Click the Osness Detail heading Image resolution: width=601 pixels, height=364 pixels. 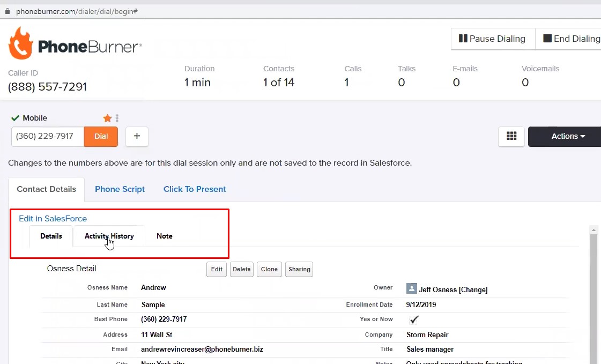72,269
